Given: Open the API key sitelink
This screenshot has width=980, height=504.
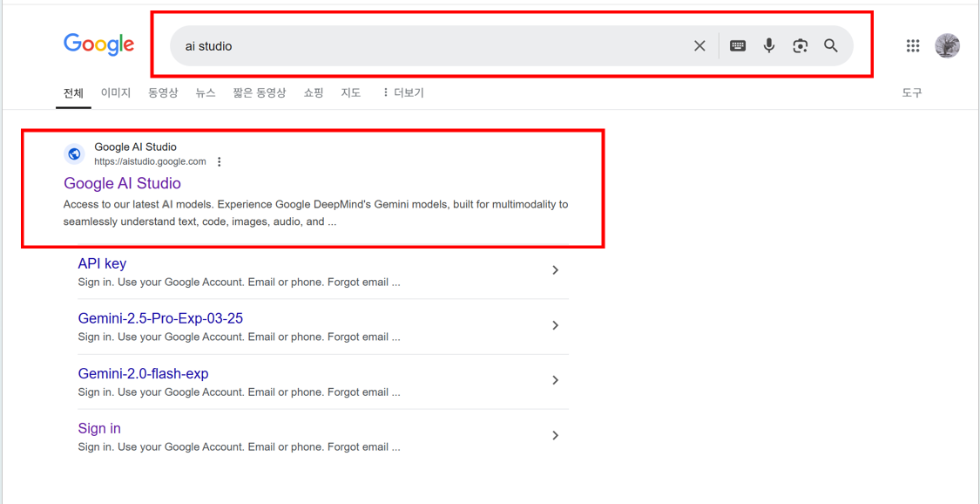Looking at the screenshot, I should click(x=103, y=264).
